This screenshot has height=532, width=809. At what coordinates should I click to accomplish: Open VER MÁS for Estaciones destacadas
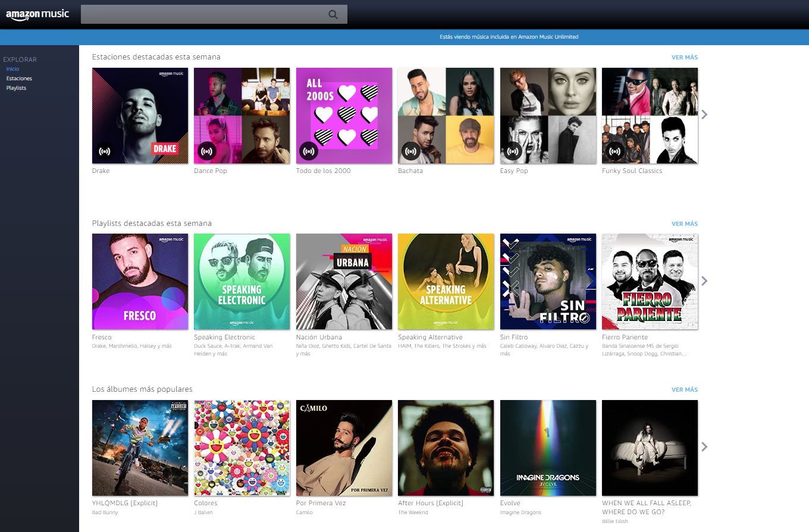(685, 58)
